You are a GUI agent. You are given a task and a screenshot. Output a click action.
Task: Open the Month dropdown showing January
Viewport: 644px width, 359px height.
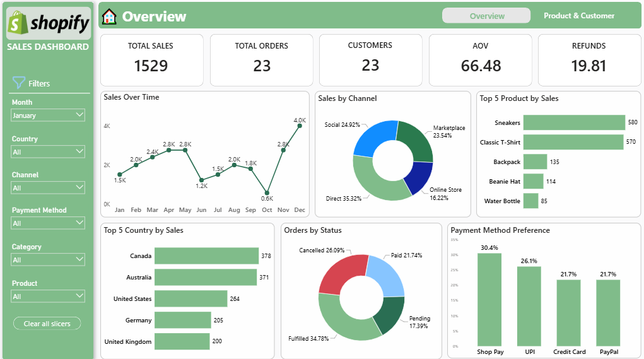48,115
